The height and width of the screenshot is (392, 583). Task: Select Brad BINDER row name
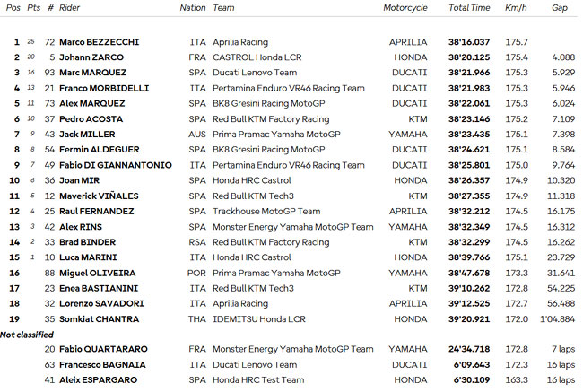[88, 242]
